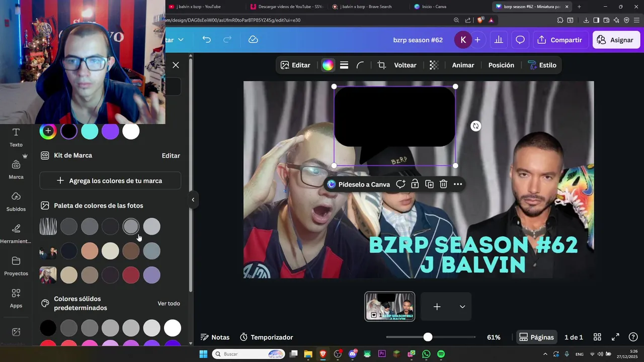Open the Marca sidebar section
Viewport: 644px width, 362px height.
click(x=16, y=169)
